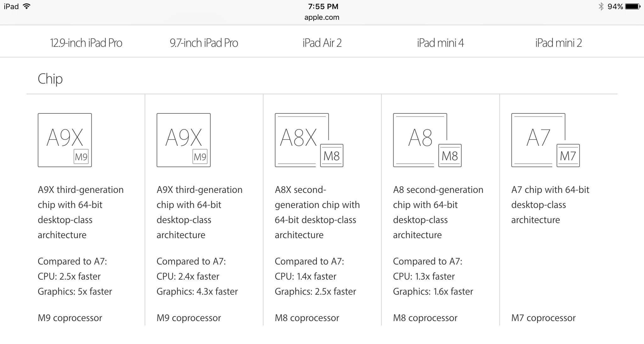Select the iPad mini 4 column header
Viewport: 644px width, 344px height.
[x=440, y=43]
